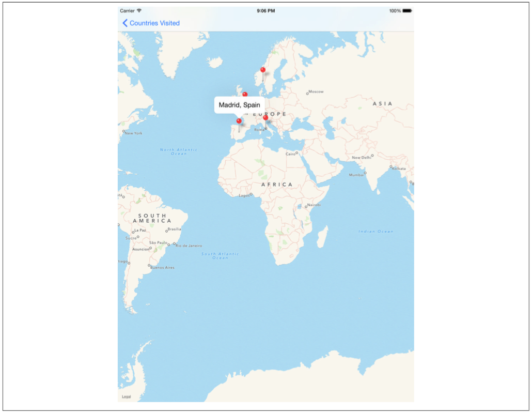Image resolution: width=532 pixels, height=413 pixels.
Task: Tap the Moscow city marker
Action: click(307, 93)
